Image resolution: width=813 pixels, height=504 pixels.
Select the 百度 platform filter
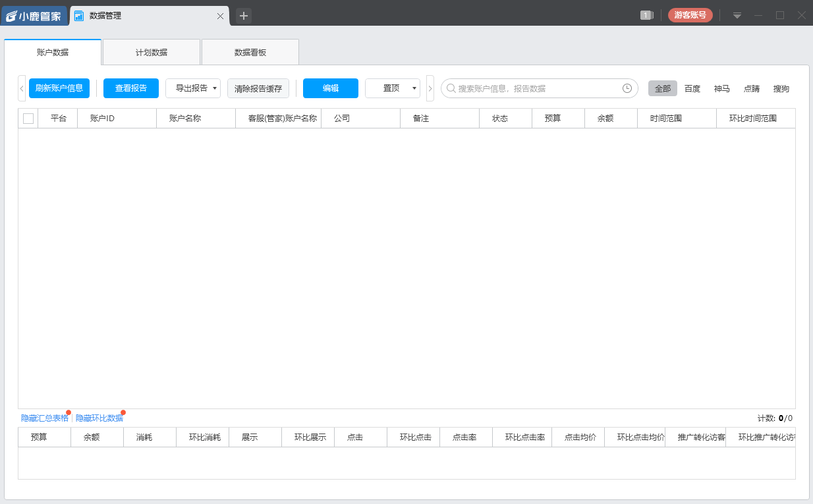pos(692,88)
